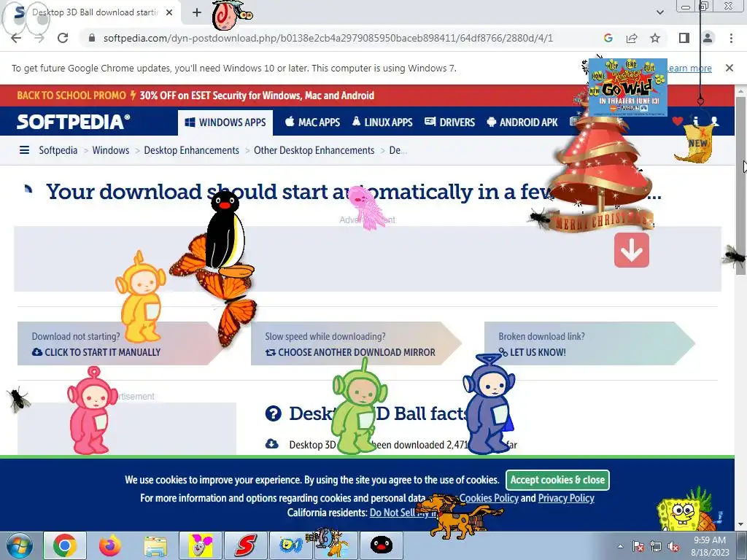Go back to the previous page
Screen dimensions: 747x560
point(16,38)
